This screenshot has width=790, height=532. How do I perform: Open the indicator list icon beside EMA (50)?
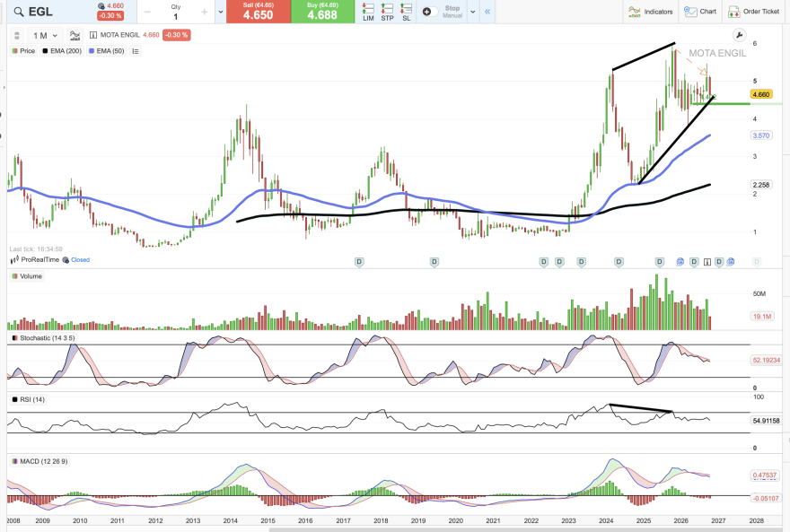pyautogui.click(x=135, y=51)
